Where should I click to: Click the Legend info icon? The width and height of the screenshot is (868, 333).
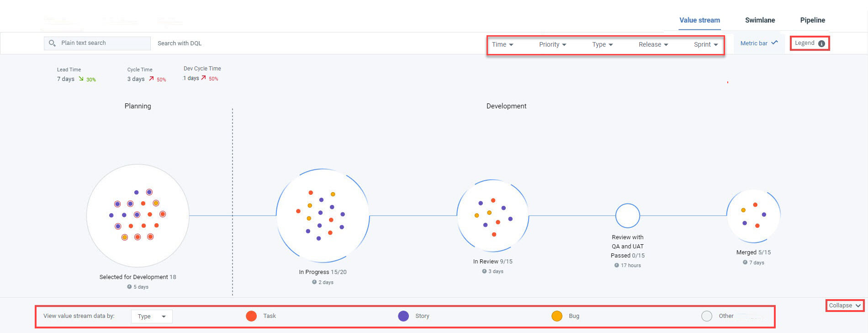pos(822,43)
